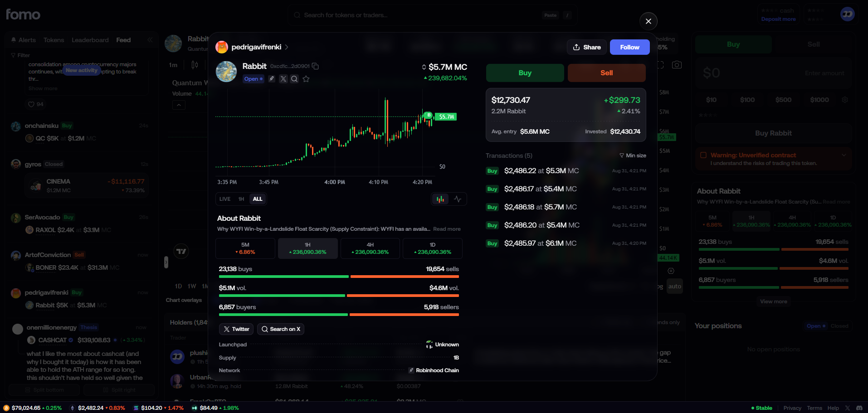Select the 1D stats period card
The image size is (868, 413).
point(433,248)
